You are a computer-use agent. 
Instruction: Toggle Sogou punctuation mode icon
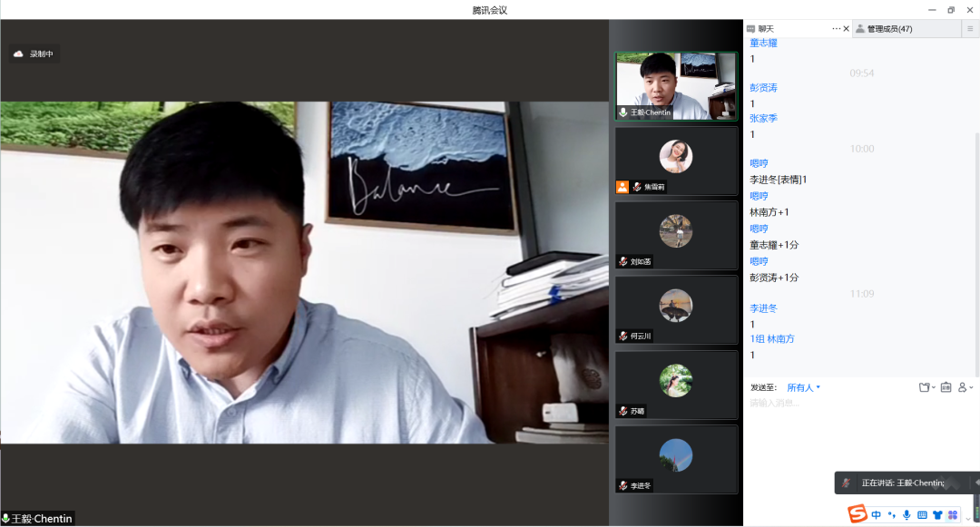click(892, 515)
